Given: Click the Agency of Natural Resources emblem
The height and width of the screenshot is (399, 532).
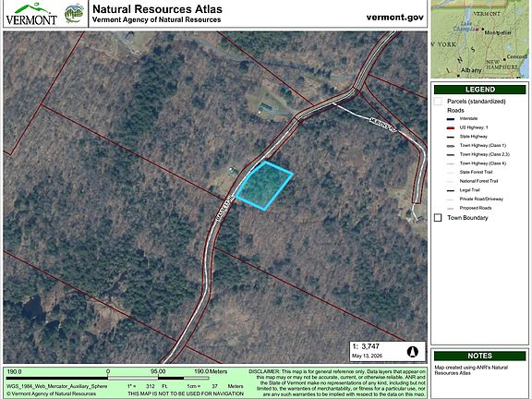Looking at the screenshot, I should click(74, 14).
